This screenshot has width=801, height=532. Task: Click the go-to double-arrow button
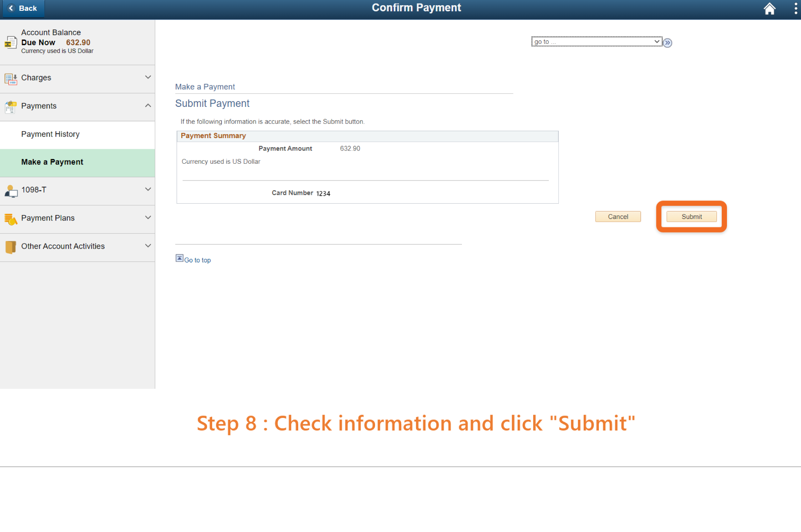[667, 42]
